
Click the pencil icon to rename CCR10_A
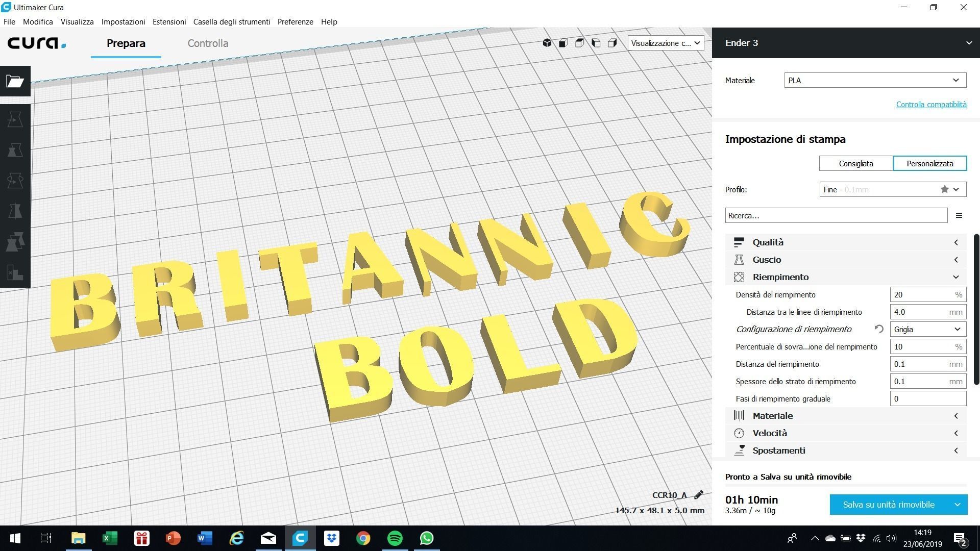pyautogui.click(x=699, y=494)
